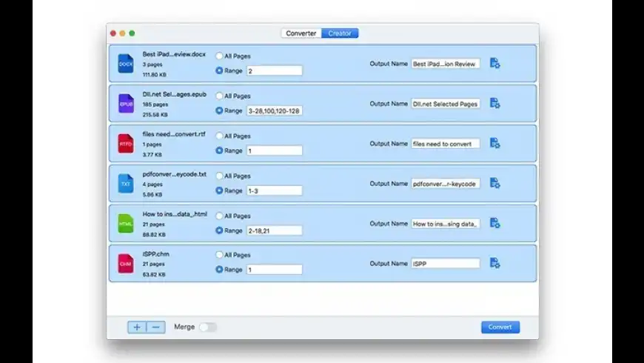Click file name files need...convert.rtf

click(174, 134)
